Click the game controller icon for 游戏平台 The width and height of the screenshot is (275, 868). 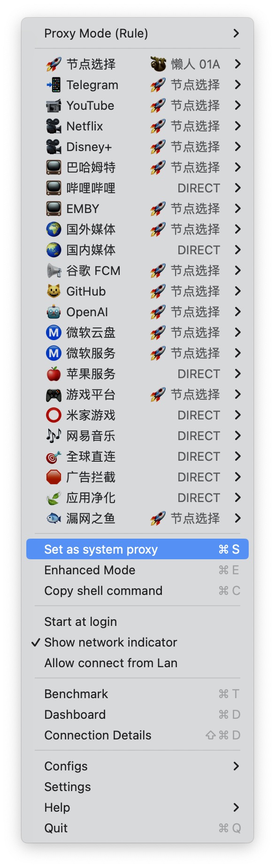pyautogui.click(x=53, y=395)
